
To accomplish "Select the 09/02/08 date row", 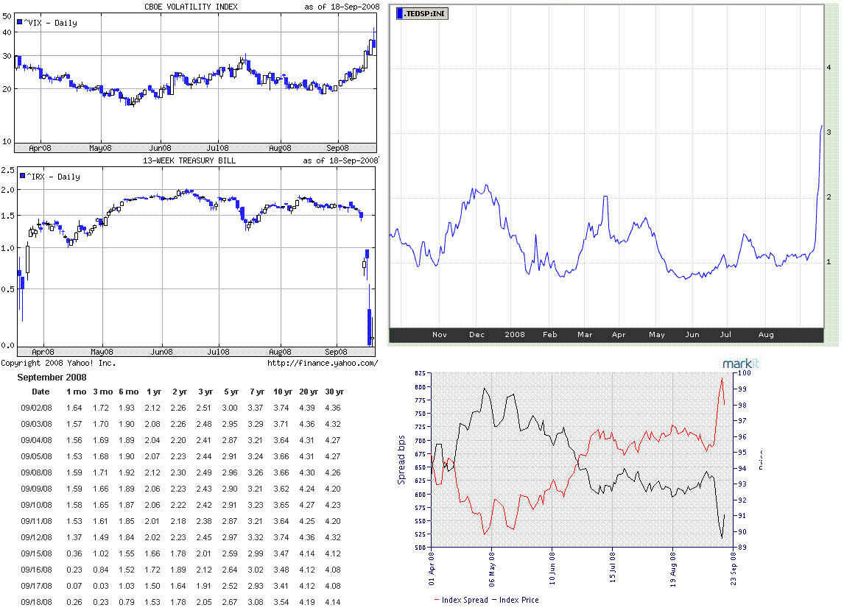I will pos(181,408).
